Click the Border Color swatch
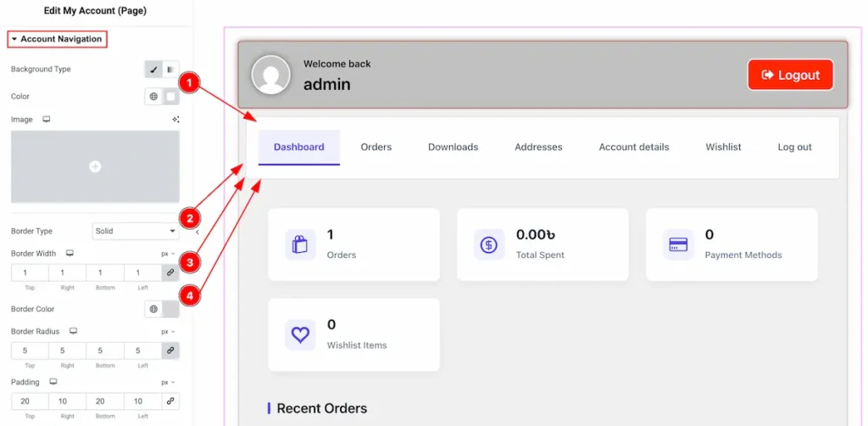 click(x=170, y=310)
